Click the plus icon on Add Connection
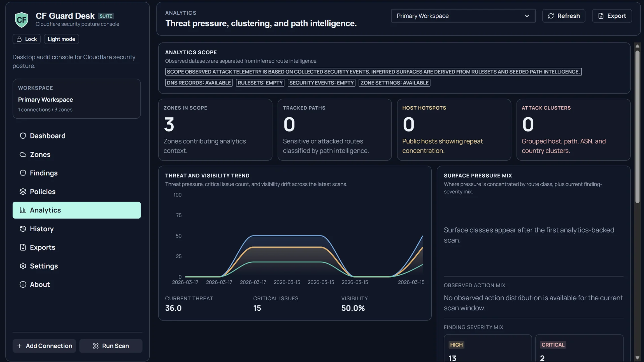 click(19, 346)
